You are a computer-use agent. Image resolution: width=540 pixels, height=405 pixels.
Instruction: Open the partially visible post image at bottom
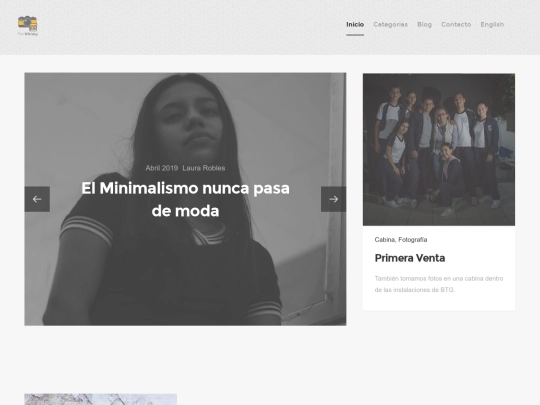point(101,399)
